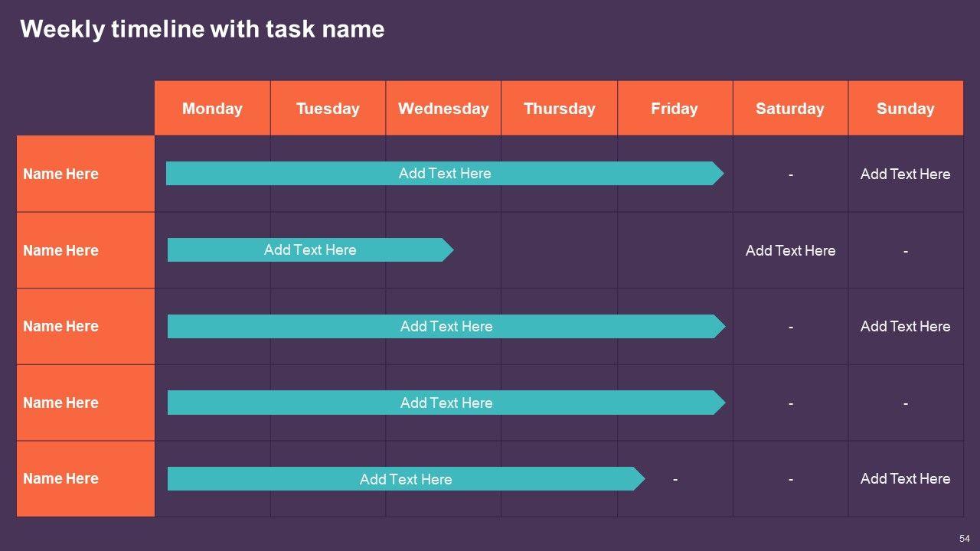The image size is (980, 551).
Task: Click the bottom row's "Name Here" label
Action: (61, 478)
